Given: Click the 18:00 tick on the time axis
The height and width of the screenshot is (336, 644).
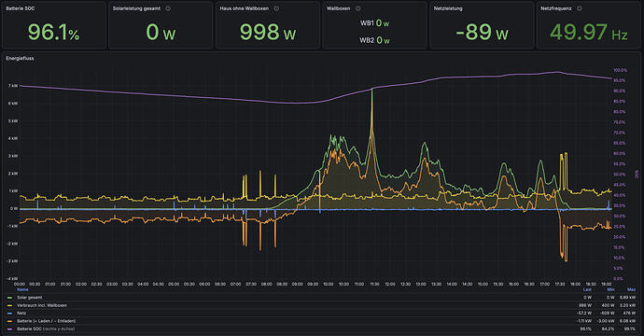Looking at the screenshot, I should [576, 284].
